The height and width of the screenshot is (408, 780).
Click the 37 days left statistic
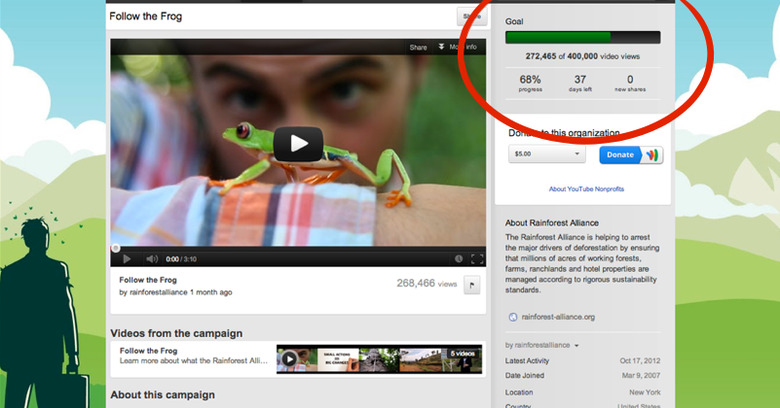[x=580, y=83]
